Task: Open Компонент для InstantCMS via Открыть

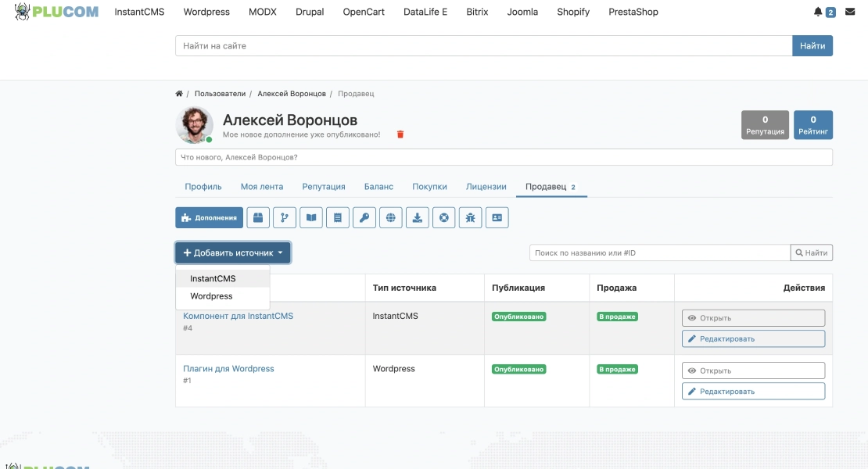Action: pyautogui.click(x=753, y=318)
